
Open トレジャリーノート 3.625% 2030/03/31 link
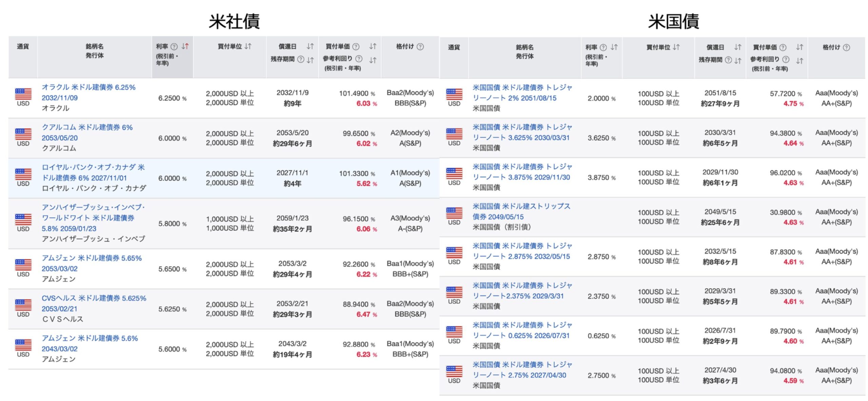(x=522, y=132)
